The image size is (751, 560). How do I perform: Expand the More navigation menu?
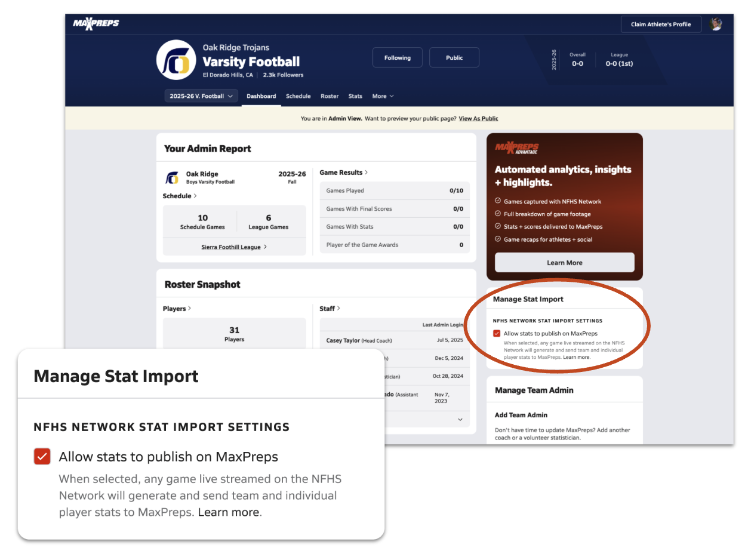[383, 96]
